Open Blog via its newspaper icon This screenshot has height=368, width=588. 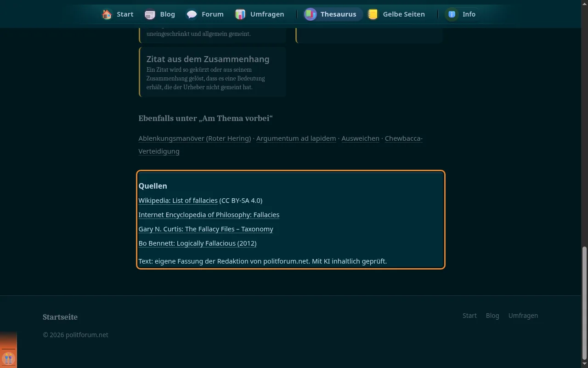150,14
